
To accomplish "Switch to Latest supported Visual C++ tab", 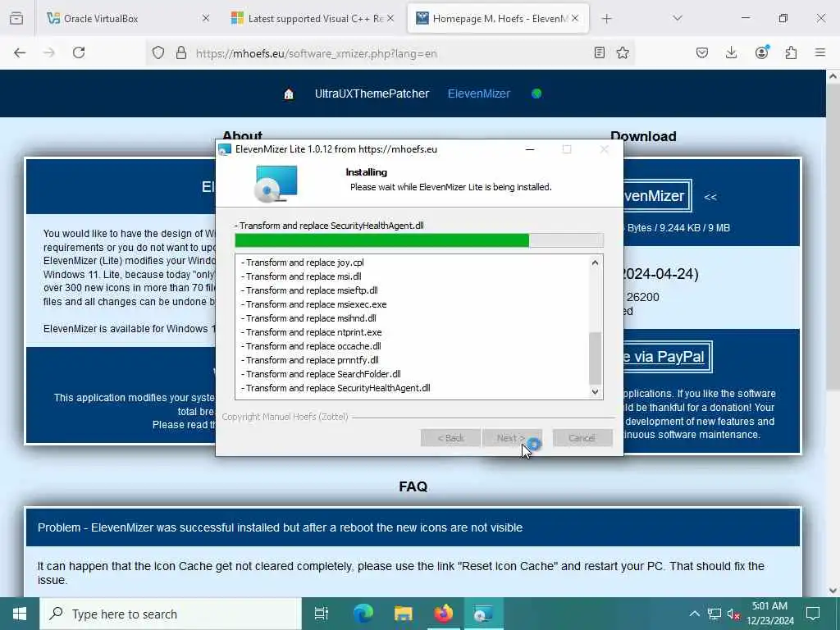I will click(312, 19).
